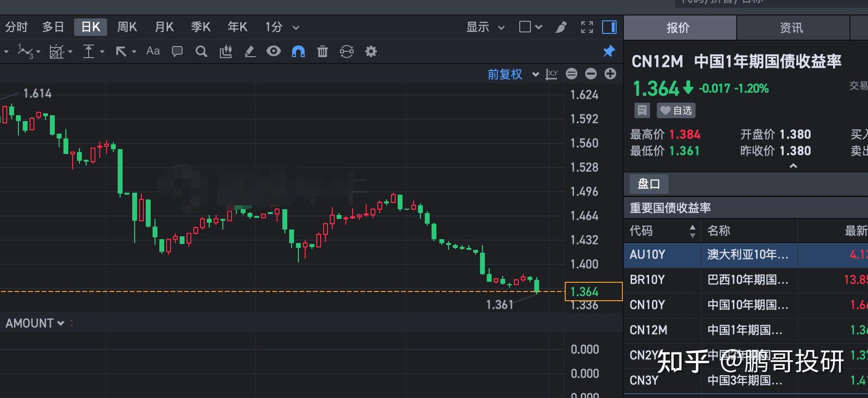
Task: Activate the magnifier zoom tool
Action: tap(201, 51)
